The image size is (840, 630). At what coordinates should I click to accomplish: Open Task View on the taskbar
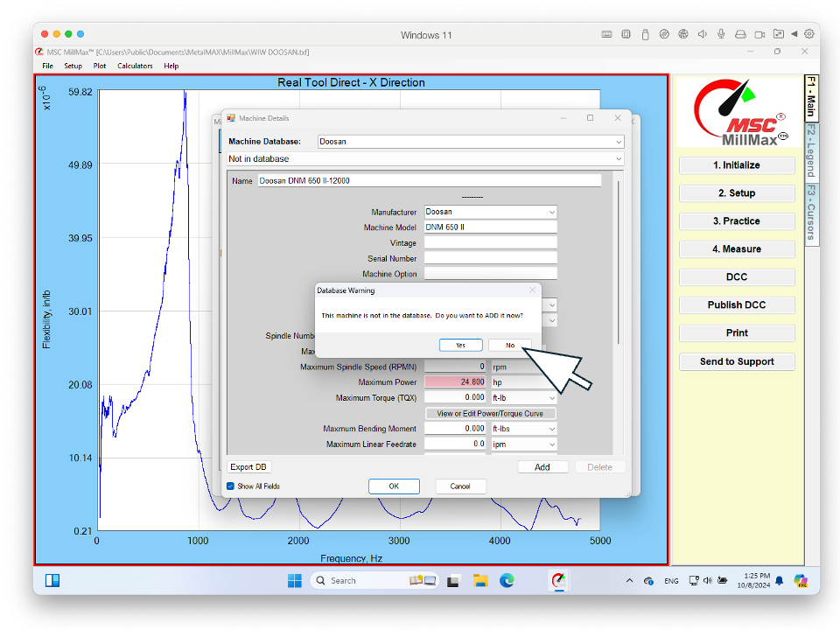click(x=453, y=581)
